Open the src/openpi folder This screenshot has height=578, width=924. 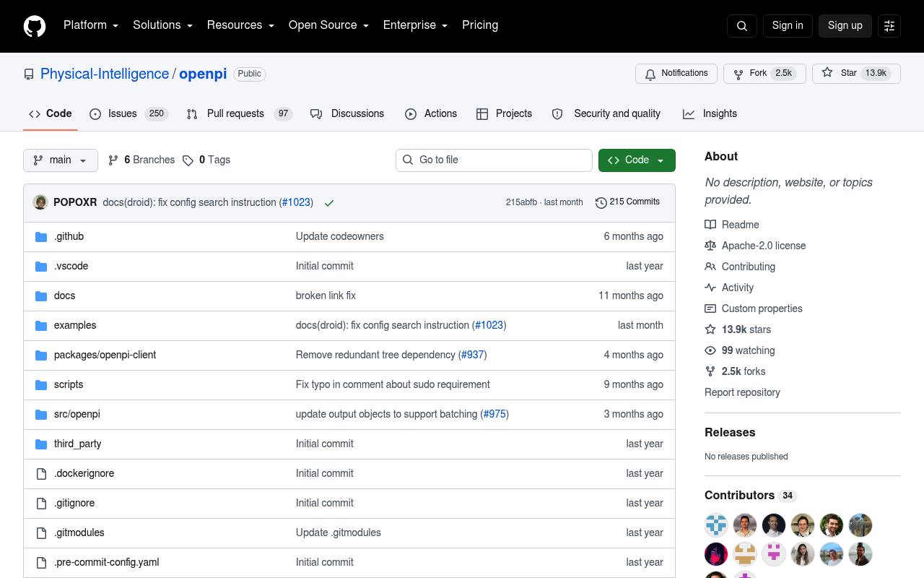click(77, 414)
